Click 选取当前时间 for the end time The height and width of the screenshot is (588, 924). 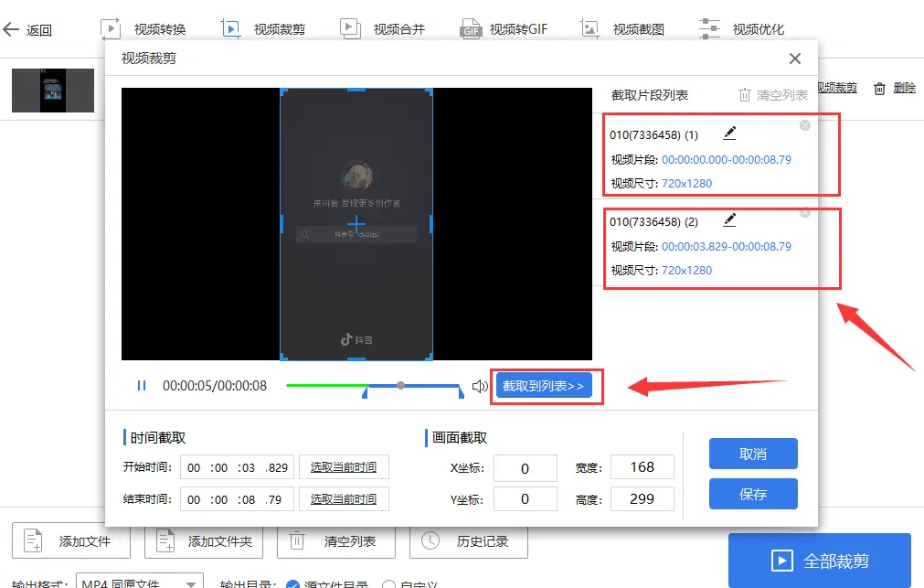click(x=344, y=499)
